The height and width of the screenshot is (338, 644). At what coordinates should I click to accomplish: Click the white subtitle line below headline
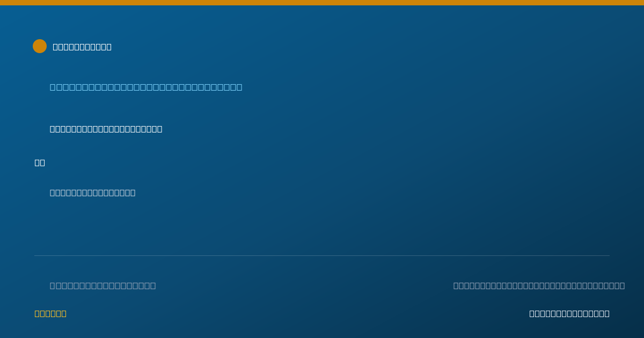pos(106,129)
